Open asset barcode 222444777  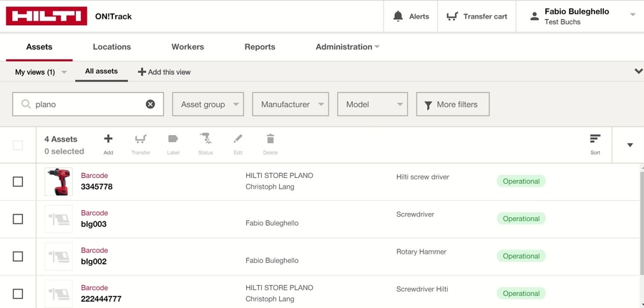(101, 299)
